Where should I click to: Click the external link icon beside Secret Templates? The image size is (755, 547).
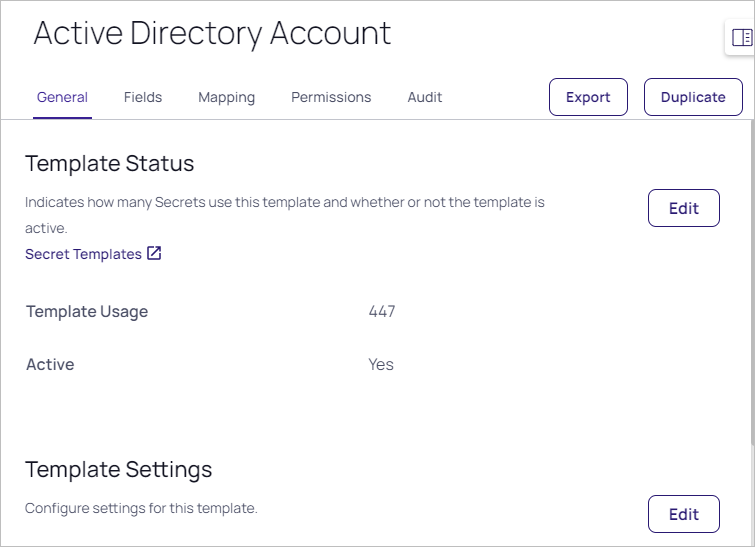[x=154, y=254]
